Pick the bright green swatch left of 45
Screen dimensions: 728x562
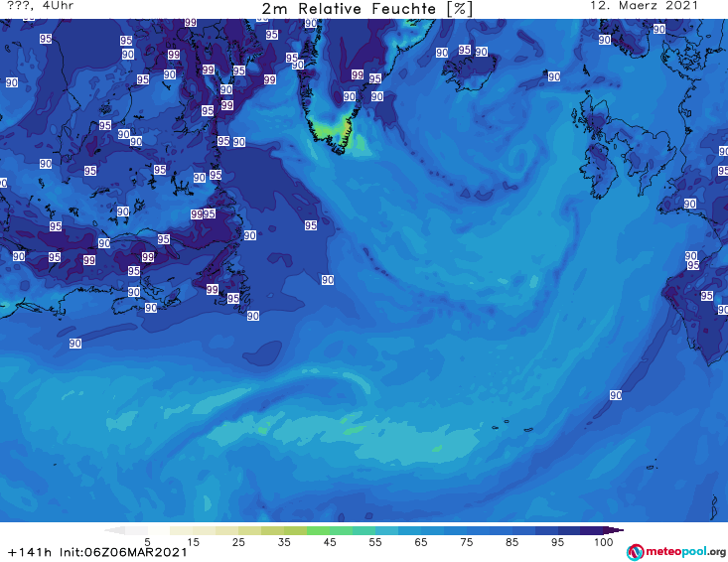point(318,530)
